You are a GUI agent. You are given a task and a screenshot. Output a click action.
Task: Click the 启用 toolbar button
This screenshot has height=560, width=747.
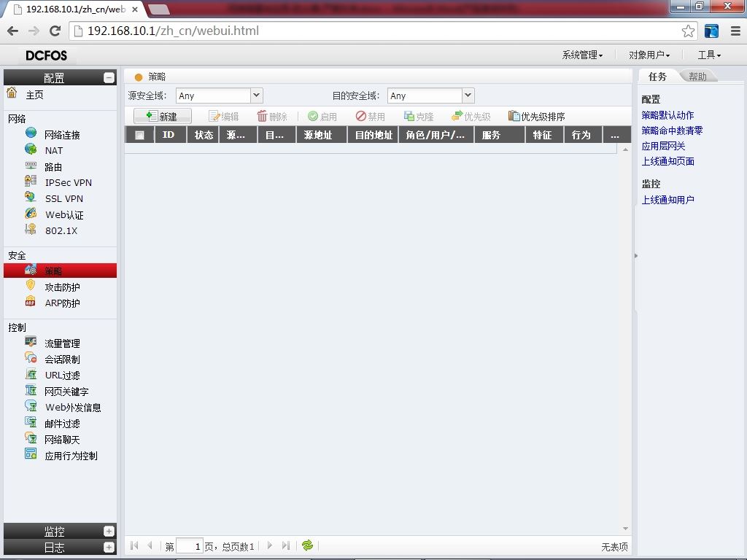[322, 116]
